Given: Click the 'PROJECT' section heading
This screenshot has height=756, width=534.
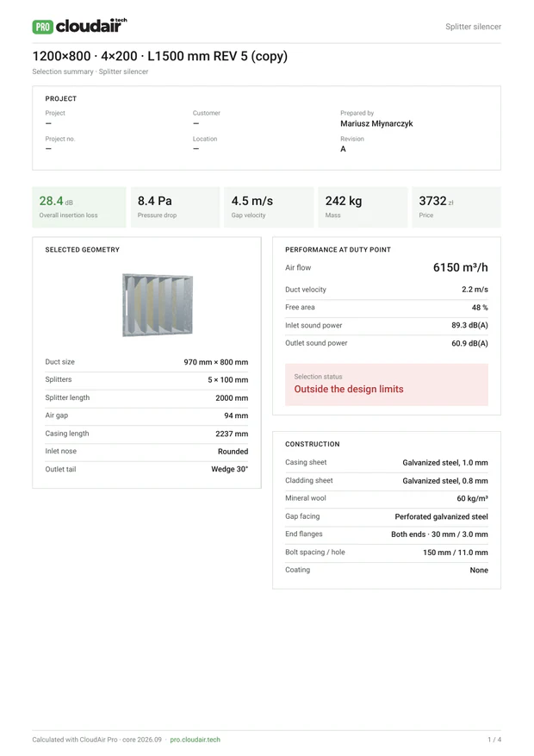Looking at the screenshot, I should 60,98.
